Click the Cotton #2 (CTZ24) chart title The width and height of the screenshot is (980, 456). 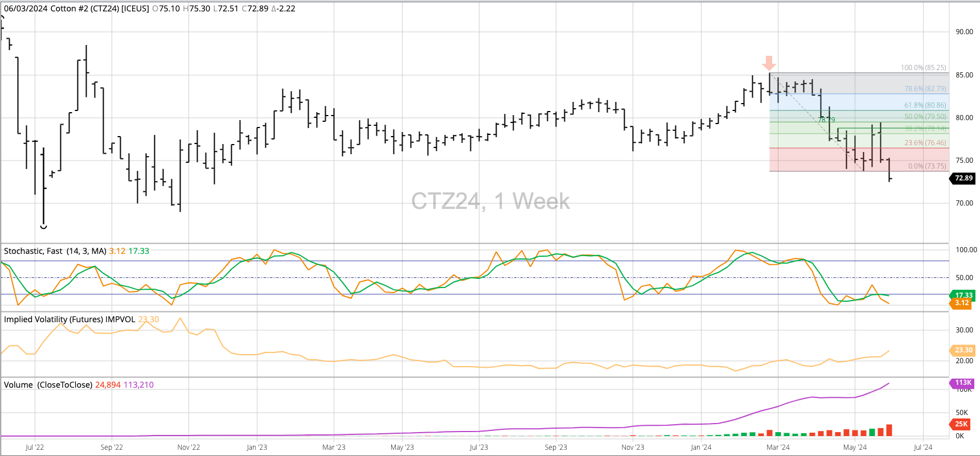coord(76,9)
